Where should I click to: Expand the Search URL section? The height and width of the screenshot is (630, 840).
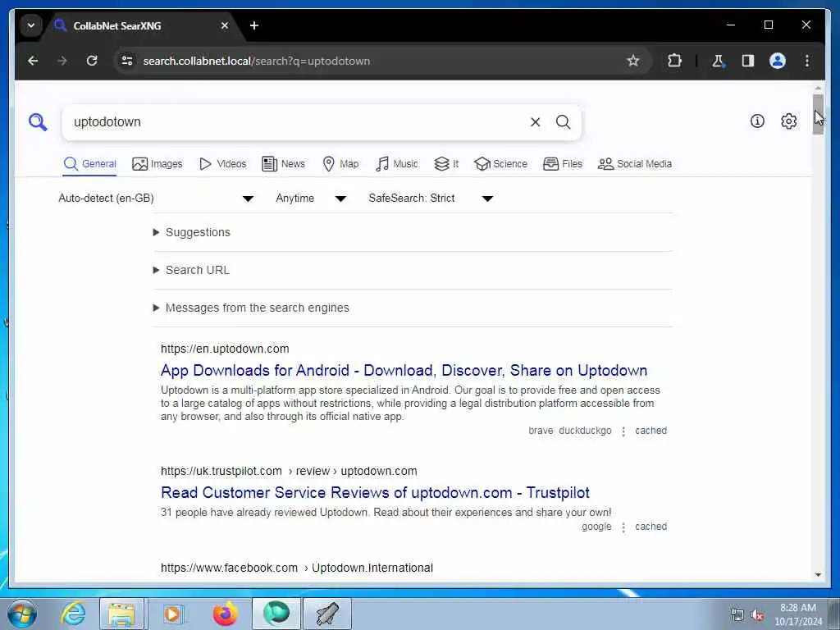(191, 270)
